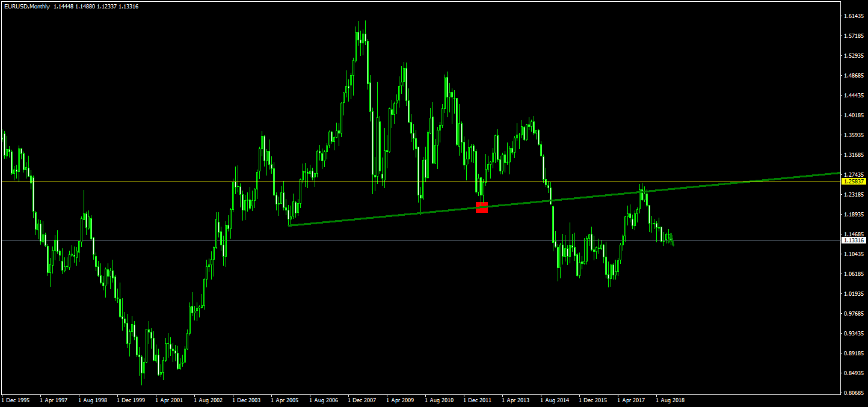Click the 1 Apr 1997 date label
868x407 pixels.
pyautogui.click(x=54, y=400)
